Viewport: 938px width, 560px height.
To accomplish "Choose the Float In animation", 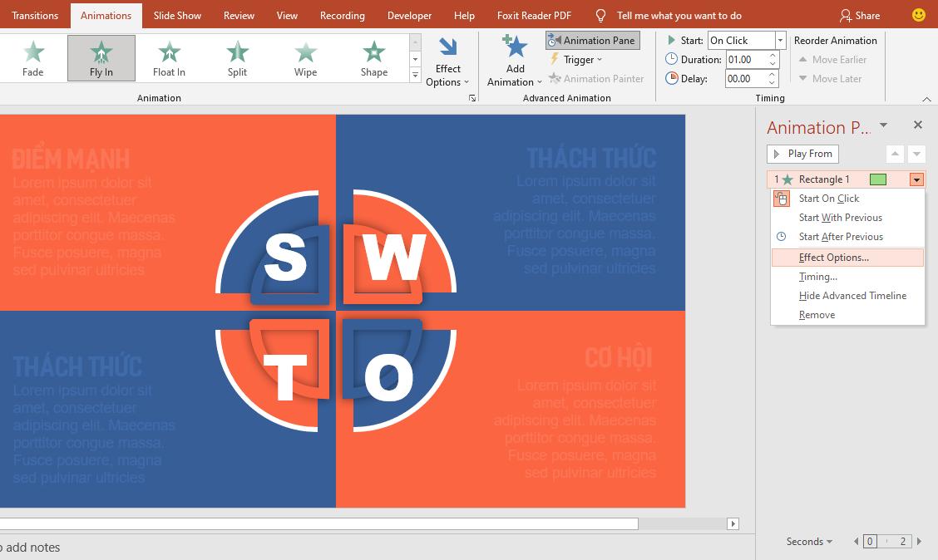I will click(x=169, y=57).
